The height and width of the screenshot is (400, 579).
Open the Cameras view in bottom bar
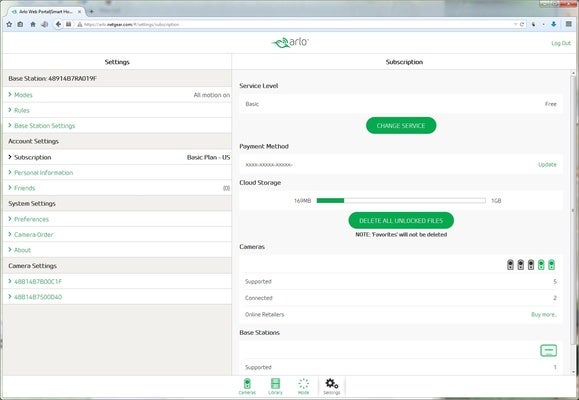tap(247, 386)
